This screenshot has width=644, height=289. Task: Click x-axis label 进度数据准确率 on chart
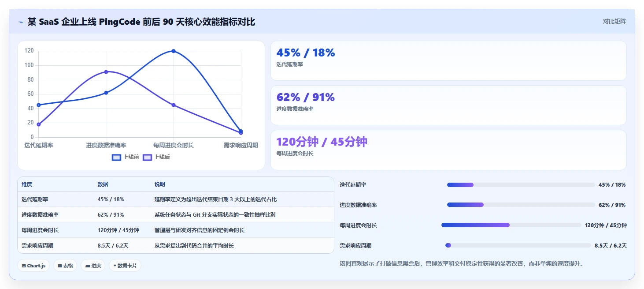(106, 145)
